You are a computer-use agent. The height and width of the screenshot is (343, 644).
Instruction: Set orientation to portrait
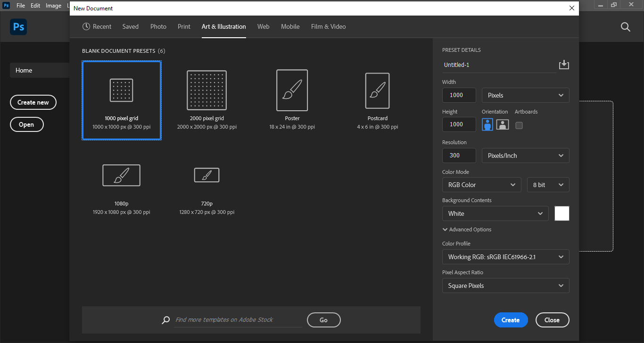[487, 124]
